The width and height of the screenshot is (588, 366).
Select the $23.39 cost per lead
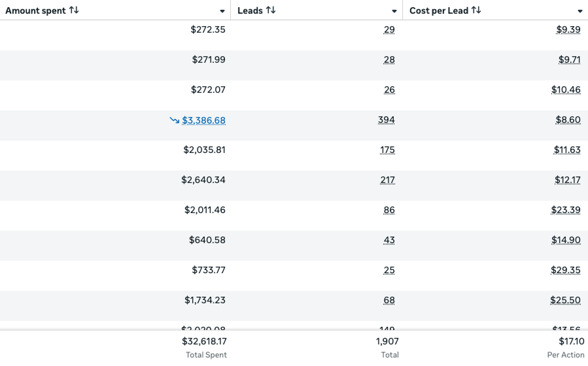pyautogui.click(x=566, y=210)
